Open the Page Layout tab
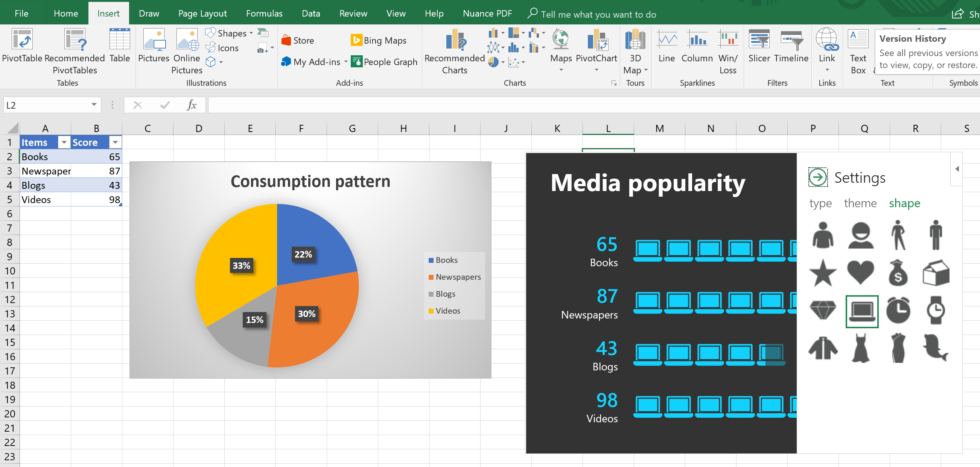Viewport: 980px width, 467px height. pos(202,14)
